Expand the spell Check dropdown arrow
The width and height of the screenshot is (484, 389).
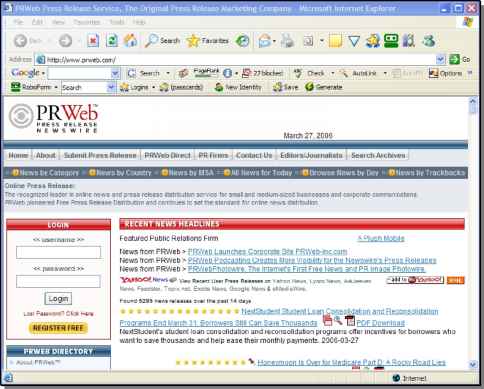pos(332,73)
